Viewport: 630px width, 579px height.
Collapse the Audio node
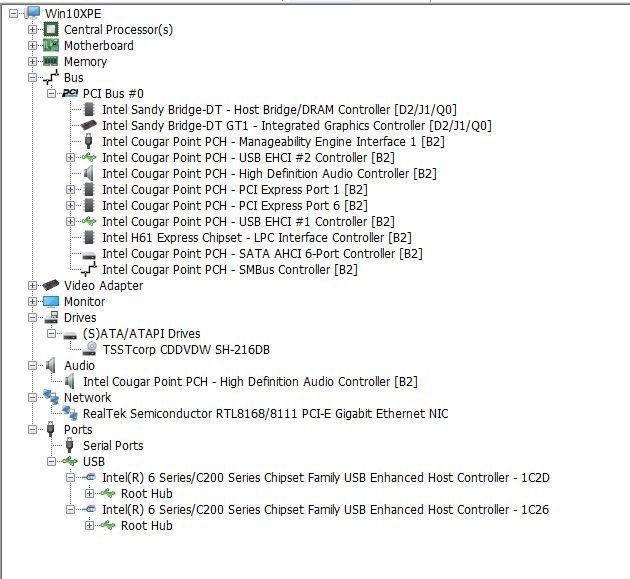tap(33, 366)
